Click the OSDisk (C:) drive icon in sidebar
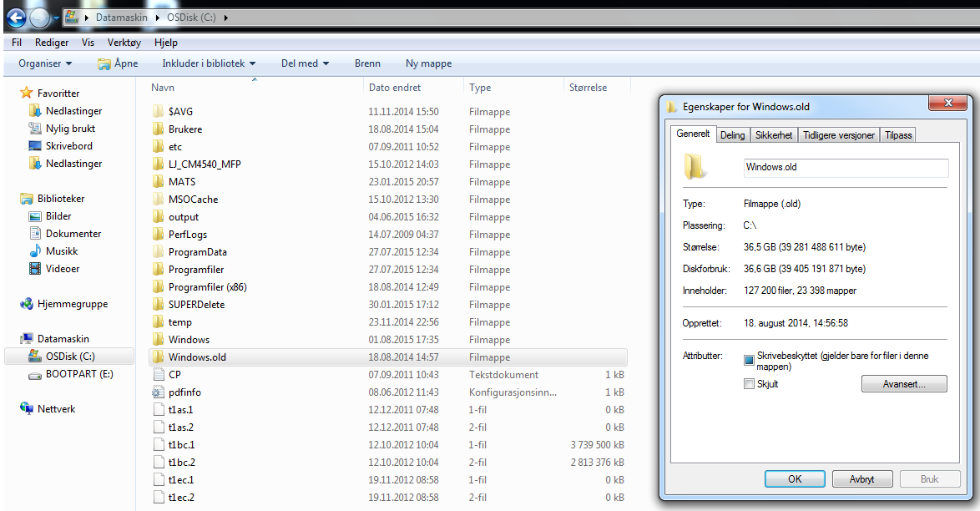Viewport: 980px width, 511px height. [x=35, y=356]
